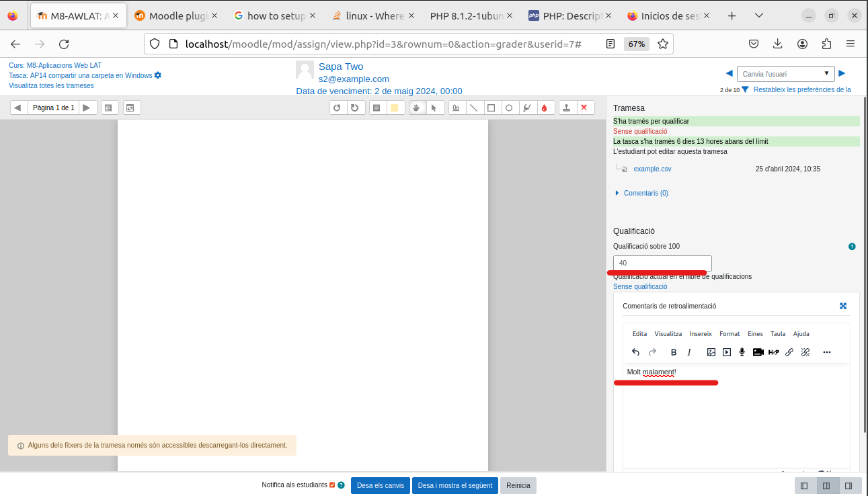Open the example.csv submission file
Viewport: 868px width, 496px height.
pyautogui.click(x=652, y=169)
